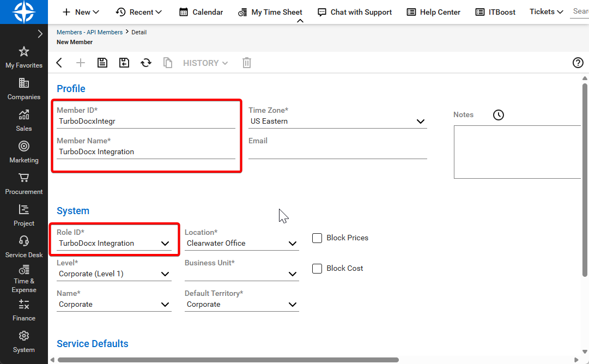Open the Time Zone dropdown
The width and height of the screenshot is (589, 364).
(338, 122)
